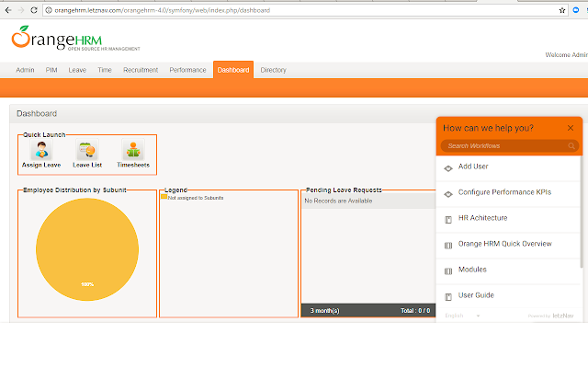Open Leave List from Quick Launch

[87, 151]
